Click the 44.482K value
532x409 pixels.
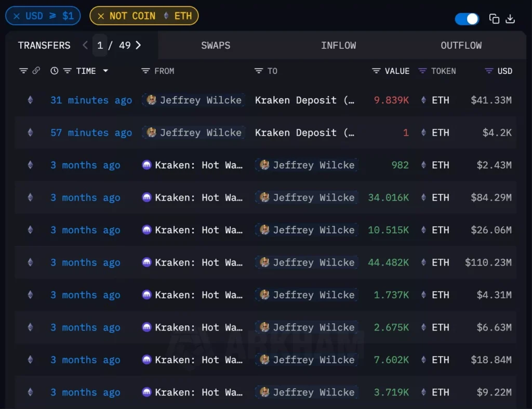pos(389,262)
